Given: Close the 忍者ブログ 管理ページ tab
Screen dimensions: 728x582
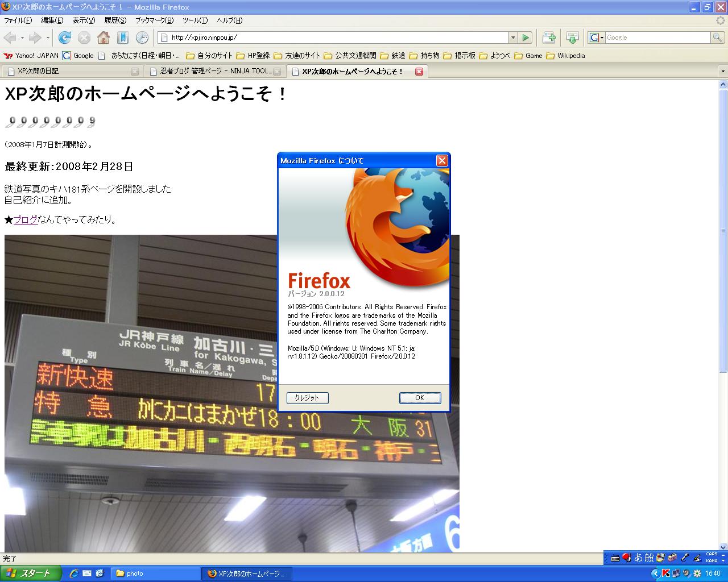Looking at the screenshot, I should coord(277,72).
